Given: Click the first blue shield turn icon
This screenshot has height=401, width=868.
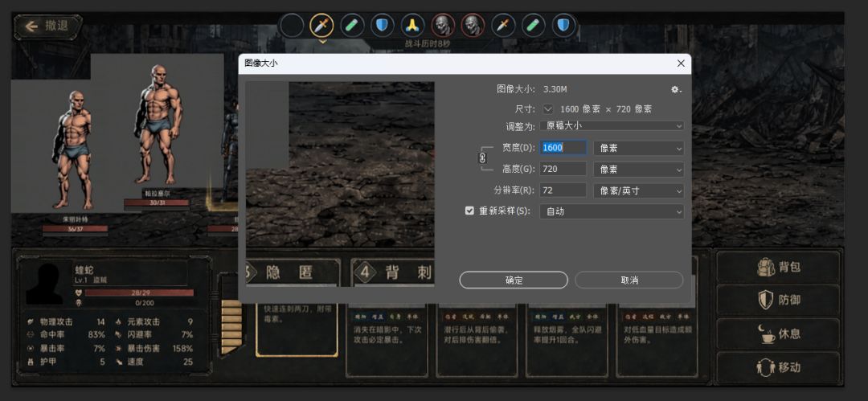Looking at the screenshot, I should 383,26.
